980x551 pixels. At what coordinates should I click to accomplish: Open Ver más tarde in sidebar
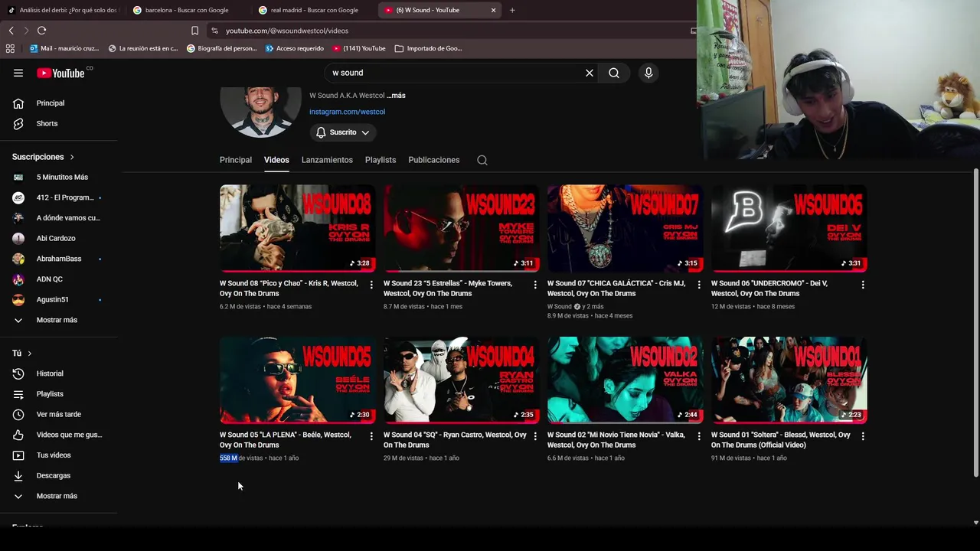coord(59,414)
